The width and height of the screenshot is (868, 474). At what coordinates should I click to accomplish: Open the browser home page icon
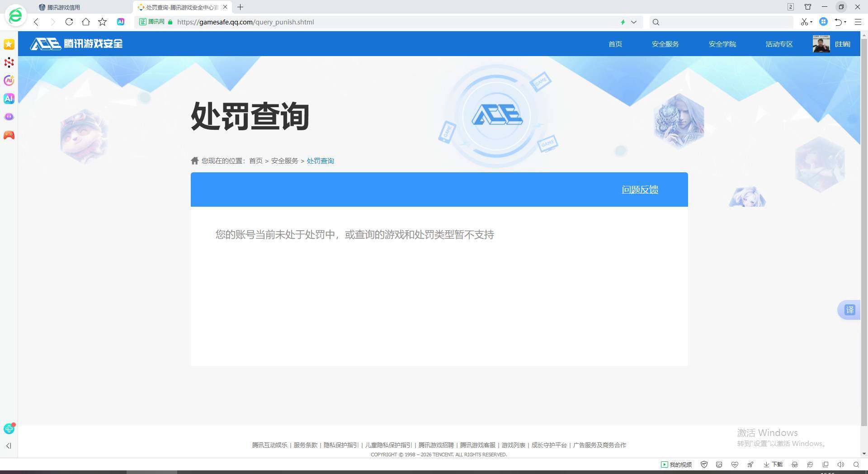86,22
